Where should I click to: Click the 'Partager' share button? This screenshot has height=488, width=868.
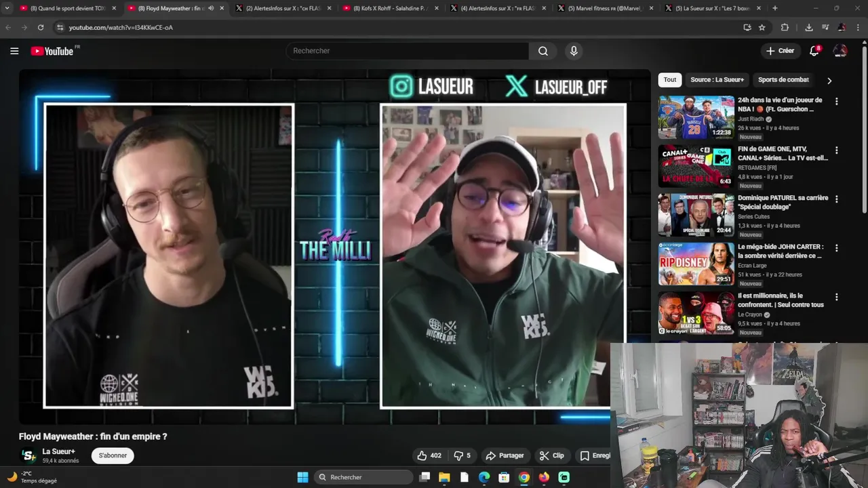click(505, 455)
